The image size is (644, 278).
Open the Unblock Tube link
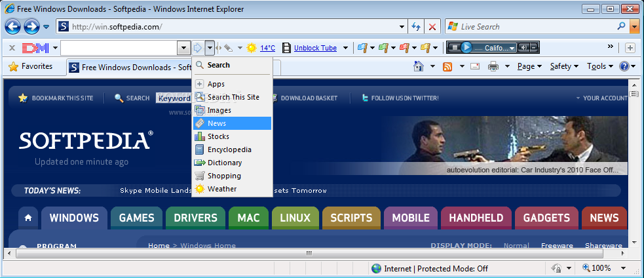315,48
